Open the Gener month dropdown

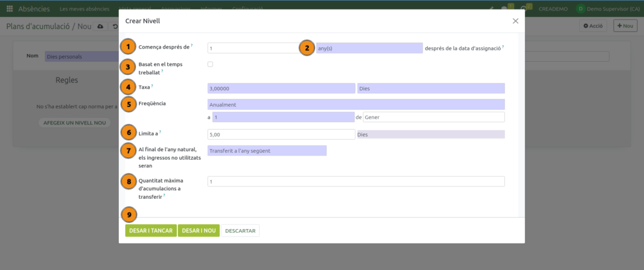[x=433, y=117]
